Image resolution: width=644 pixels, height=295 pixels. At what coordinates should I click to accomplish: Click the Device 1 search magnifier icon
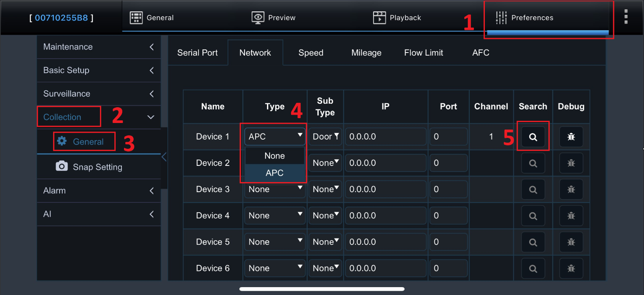pos(533,137)
